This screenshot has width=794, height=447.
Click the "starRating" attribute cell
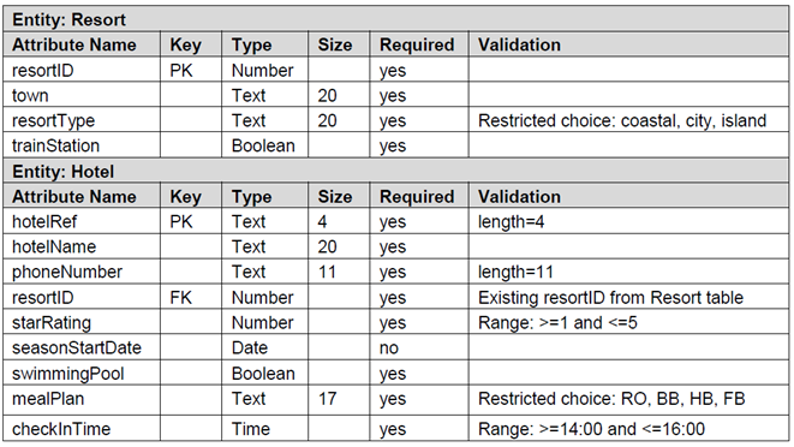[49, 322]
